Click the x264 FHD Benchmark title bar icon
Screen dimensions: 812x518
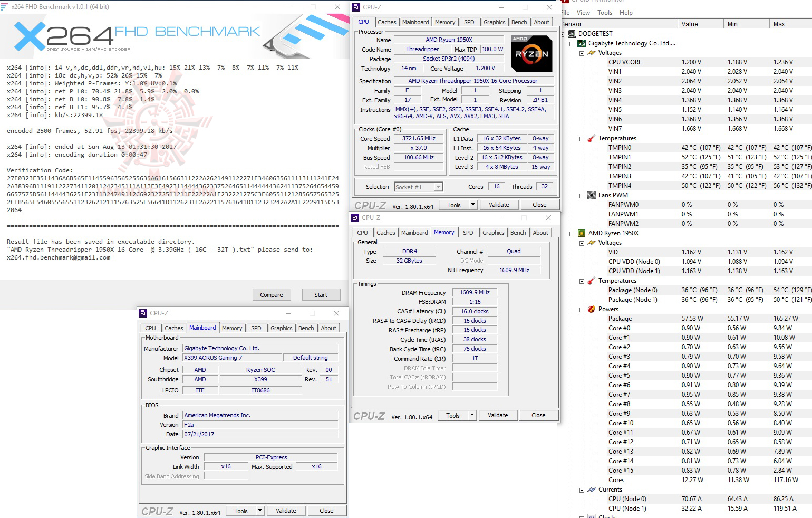point(6,6)
